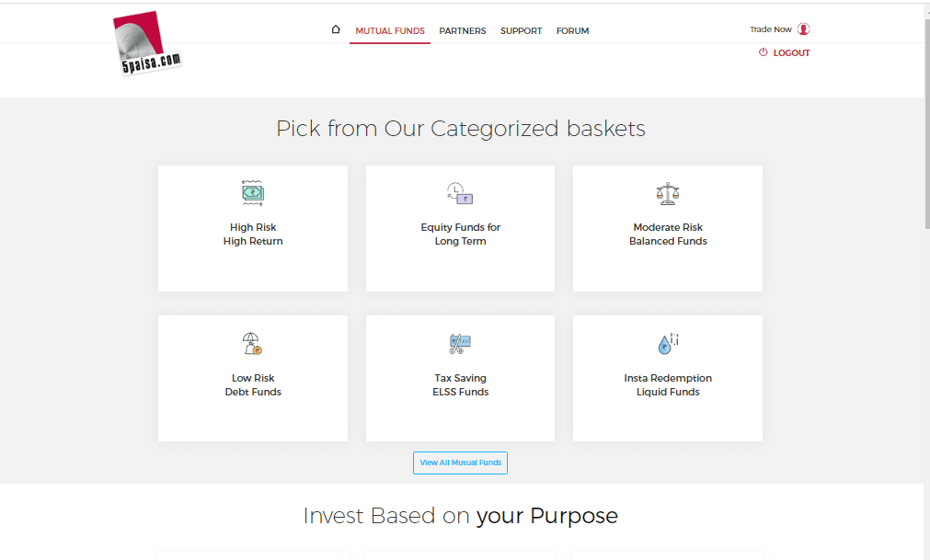
Task: Open the 5paisa.com logo
Action: coord(146,43)
